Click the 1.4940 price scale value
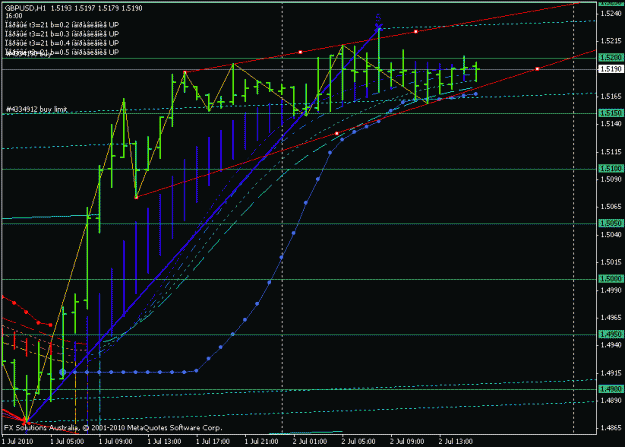625x447 pixels. click(x=611, y=345)
